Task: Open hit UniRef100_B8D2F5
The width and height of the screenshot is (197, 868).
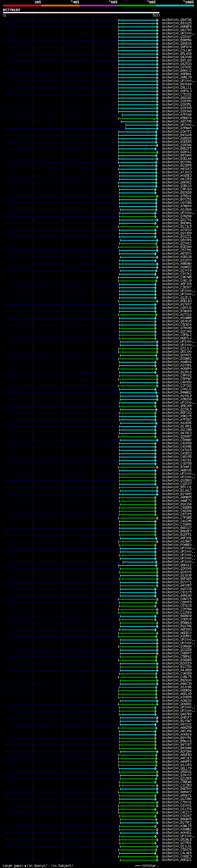Action: (177, 149)
